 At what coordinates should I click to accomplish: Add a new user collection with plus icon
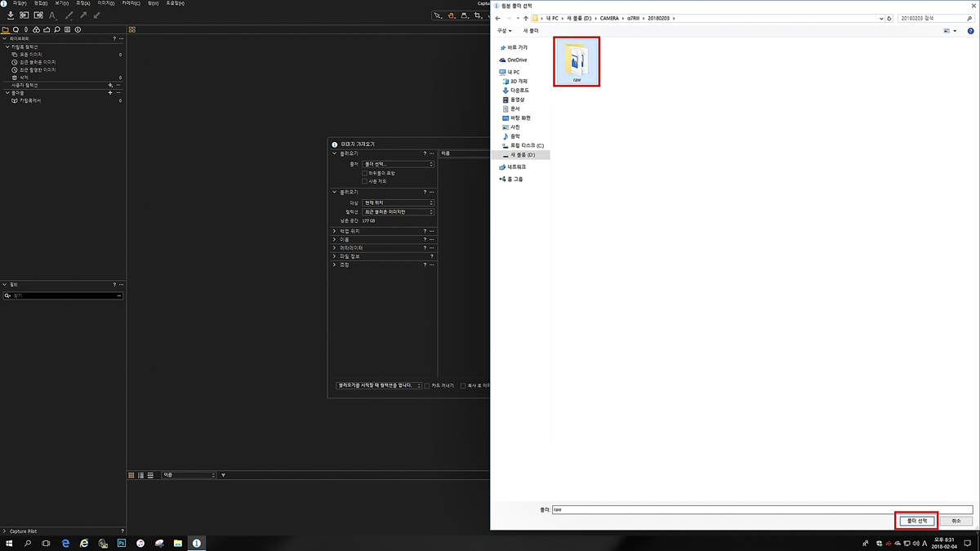click(110, 85)
